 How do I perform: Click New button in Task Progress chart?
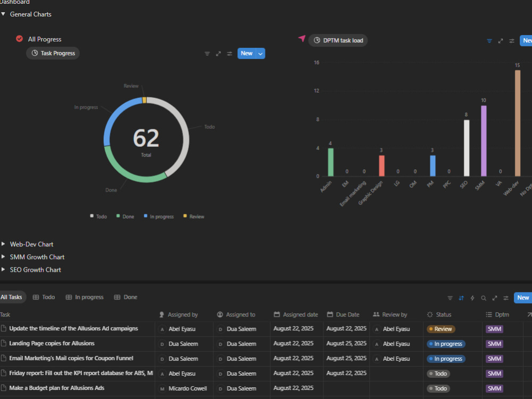247,53
